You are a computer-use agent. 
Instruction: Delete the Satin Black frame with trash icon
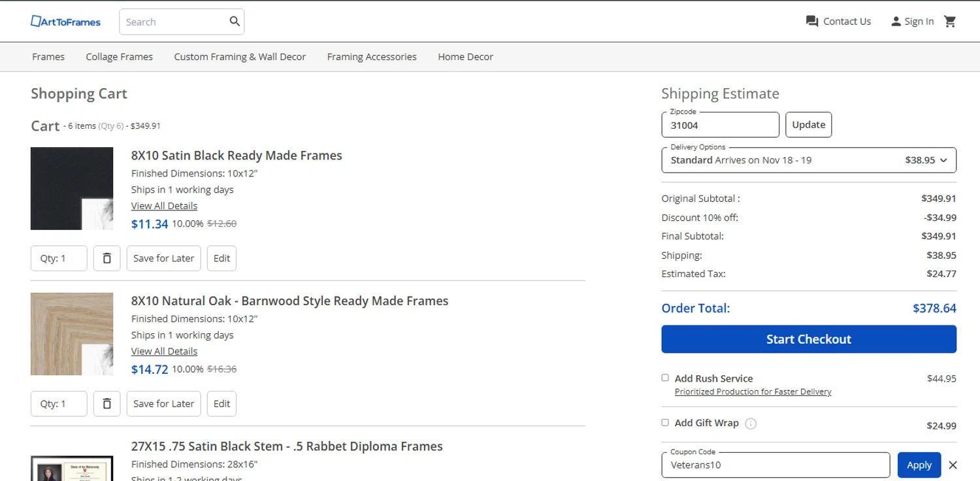107,258
